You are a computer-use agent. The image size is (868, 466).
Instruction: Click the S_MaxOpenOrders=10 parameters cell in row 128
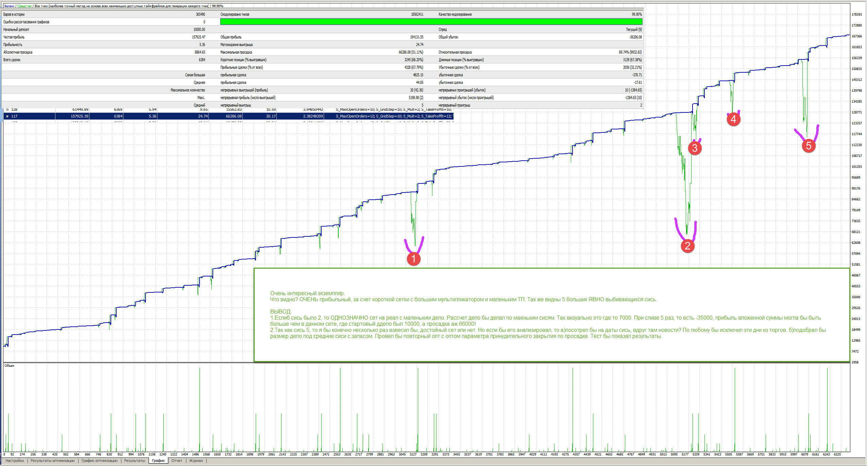pos(394,109)
